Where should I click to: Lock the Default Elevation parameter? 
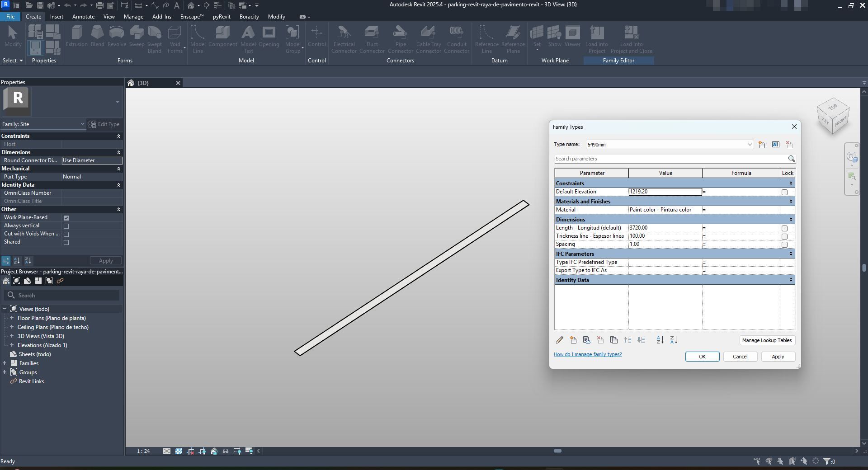pos(784,192)
